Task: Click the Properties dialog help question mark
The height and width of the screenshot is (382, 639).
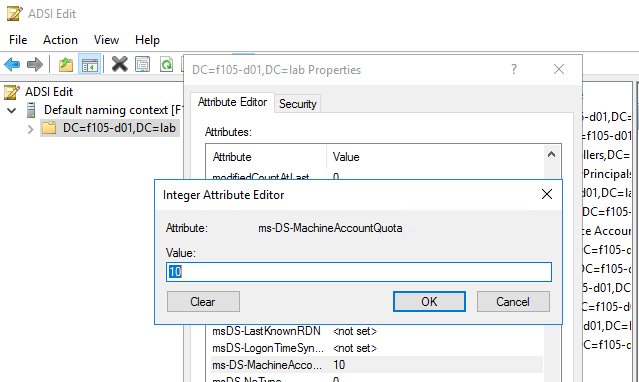Action: coord(514,69)
